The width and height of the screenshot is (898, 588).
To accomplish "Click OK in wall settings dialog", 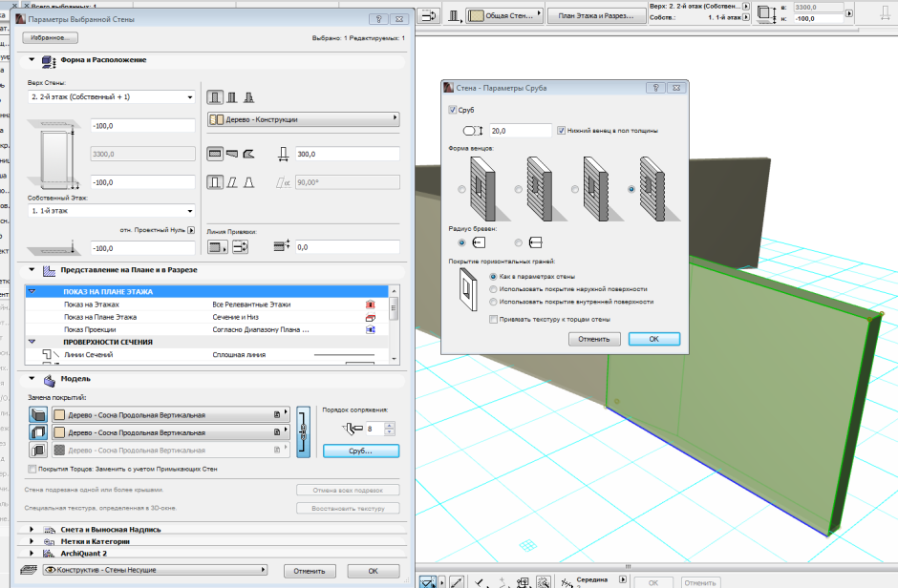I will [373, 571].
